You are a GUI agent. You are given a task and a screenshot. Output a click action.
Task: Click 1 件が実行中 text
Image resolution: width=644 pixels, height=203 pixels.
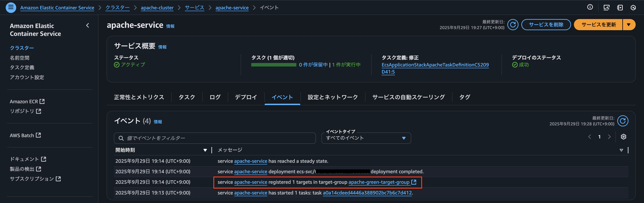coord(346,65)
